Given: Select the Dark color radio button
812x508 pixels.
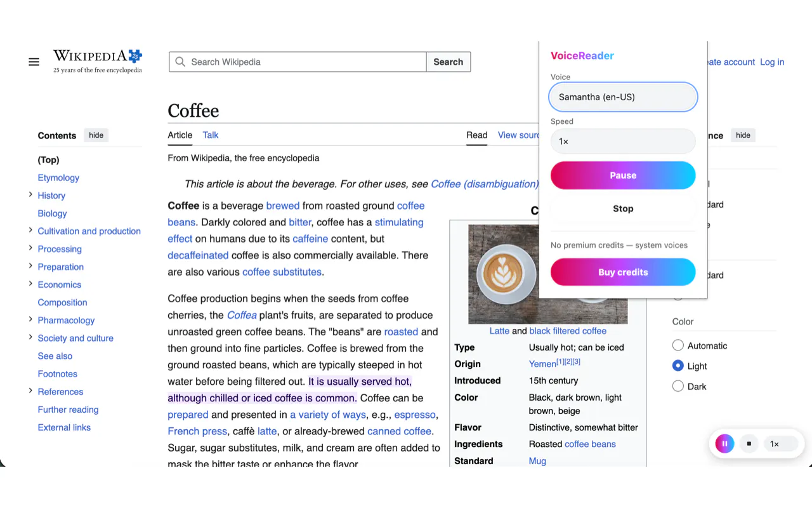Looking at the screenshot, I should click(678, 386).
